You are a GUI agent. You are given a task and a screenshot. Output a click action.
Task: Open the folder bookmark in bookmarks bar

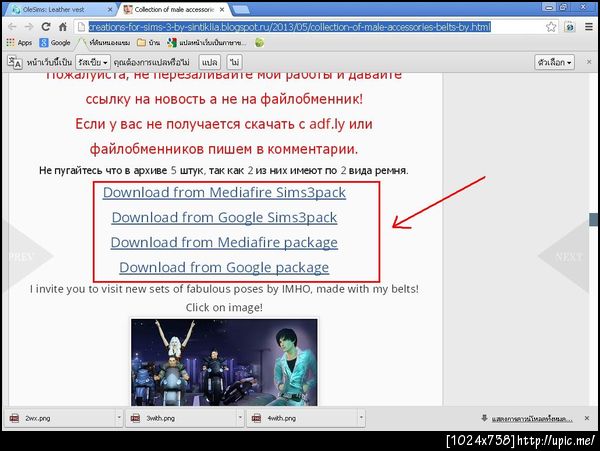[x=148, y=43]
